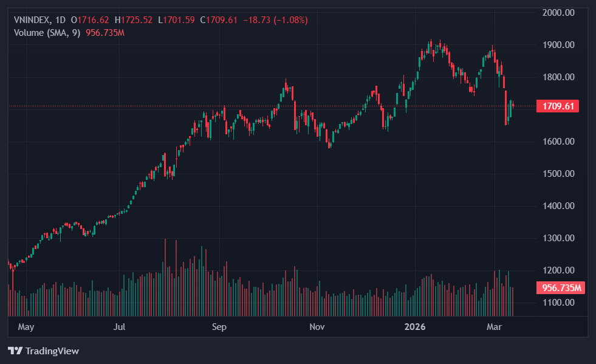Click the May label on time axis

pyautogui.click(x=26, y=327)
